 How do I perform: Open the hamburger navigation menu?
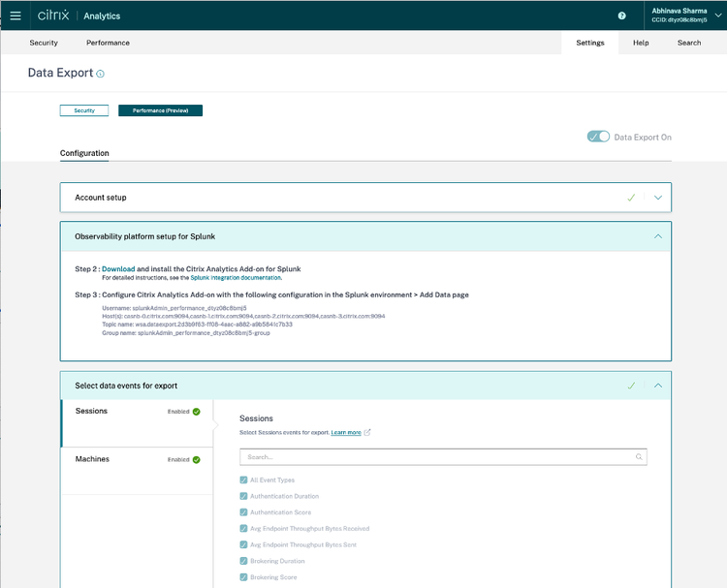pos(16,15)
